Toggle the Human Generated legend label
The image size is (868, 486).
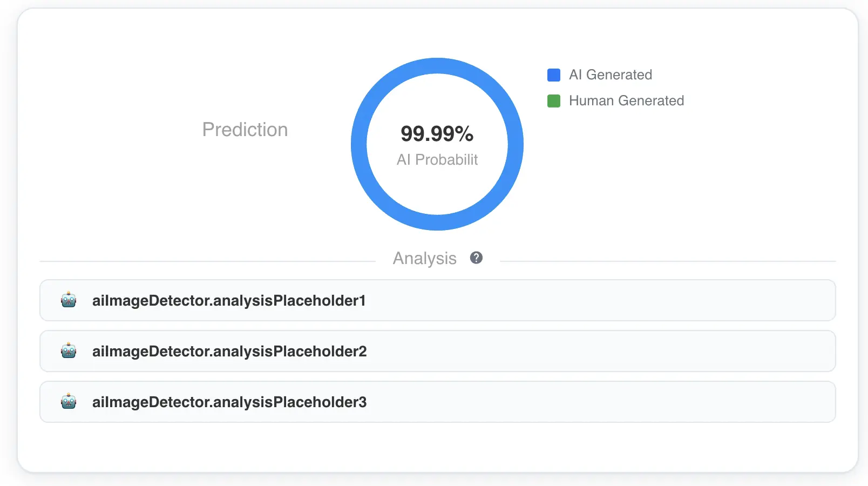pos(626,100)
